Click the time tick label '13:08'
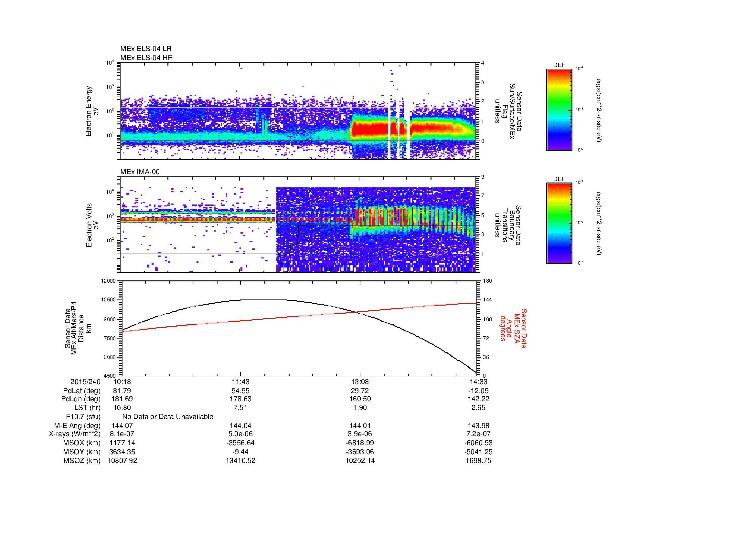 point(360,382)
